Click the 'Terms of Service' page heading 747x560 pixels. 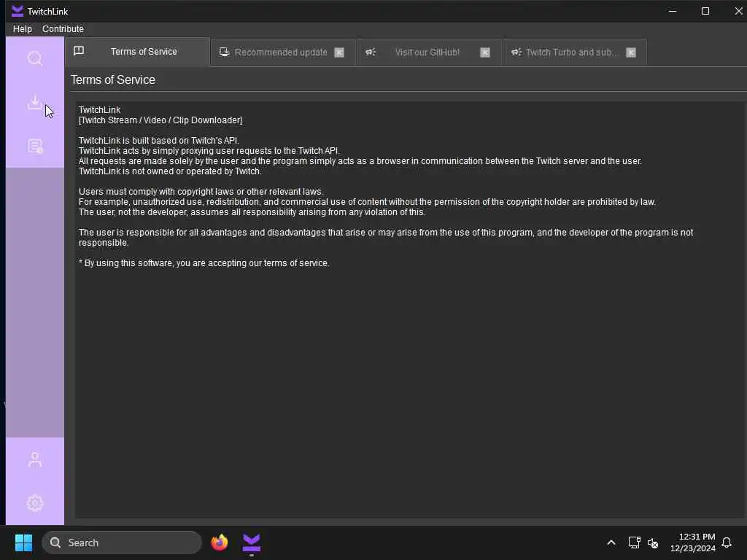113,80
